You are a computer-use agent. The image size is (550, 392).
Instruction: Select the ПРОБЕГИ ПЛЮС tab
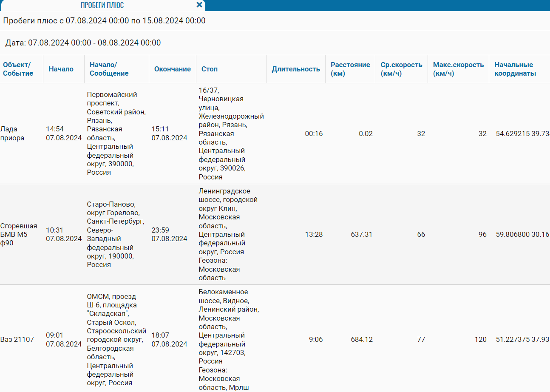pos(102,6)
